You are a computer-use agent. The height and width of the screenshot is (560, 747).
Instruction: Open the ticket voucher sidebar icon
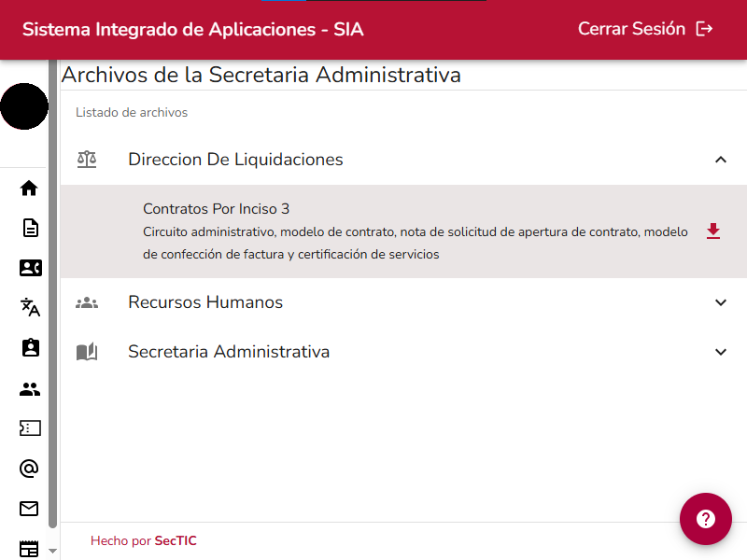pos(29,427)
